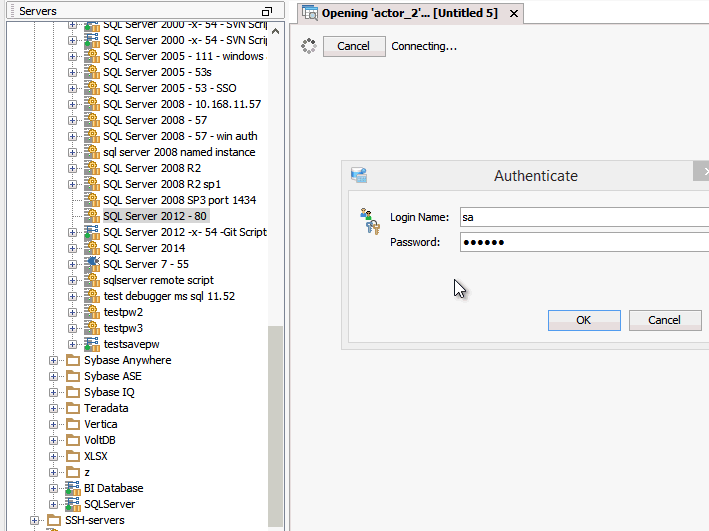Expand the Vertica folder

coord(53,424)
